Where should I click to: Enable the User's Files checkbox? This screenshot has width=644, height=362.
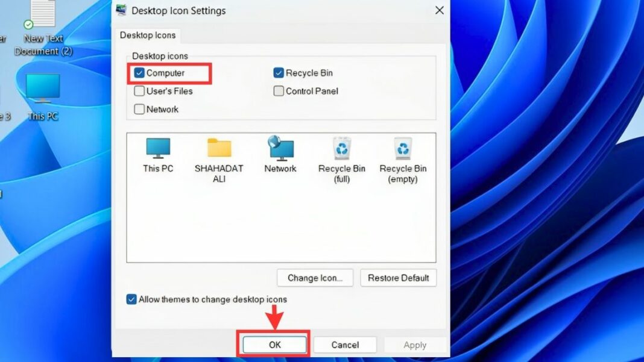139,91
